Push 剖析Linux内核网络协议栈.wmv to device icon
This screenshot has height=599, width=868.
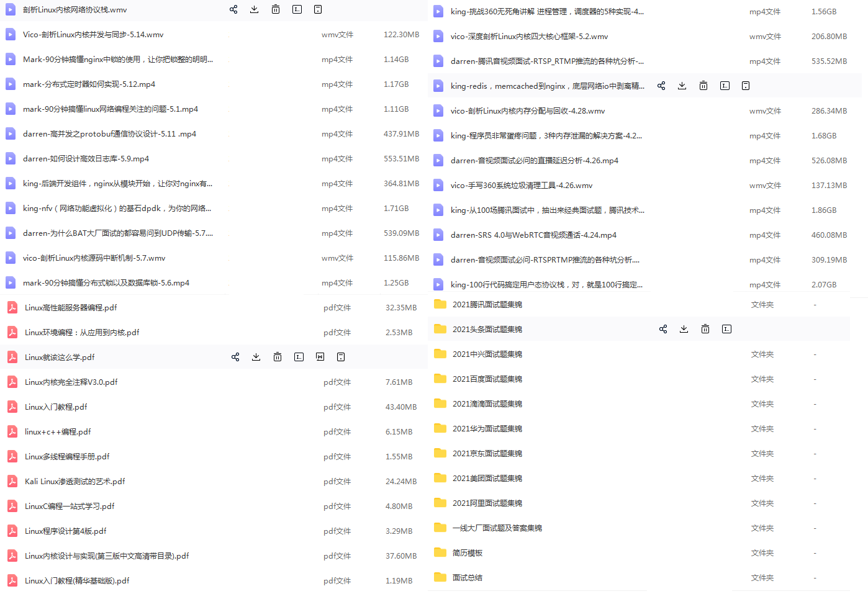318,9
